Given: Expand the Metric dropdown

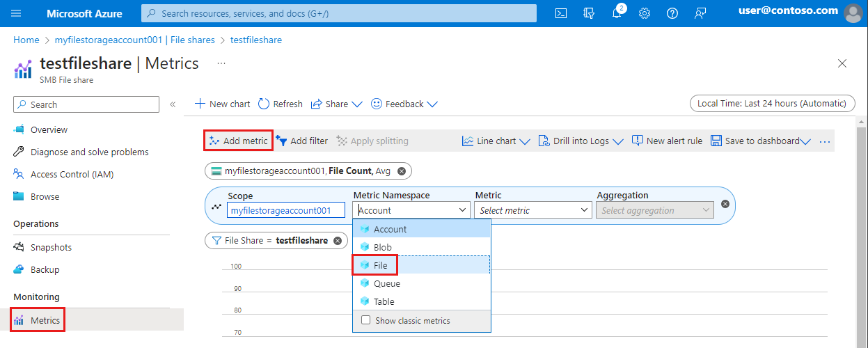Looking at the screenshot, I should click(533, 210).
